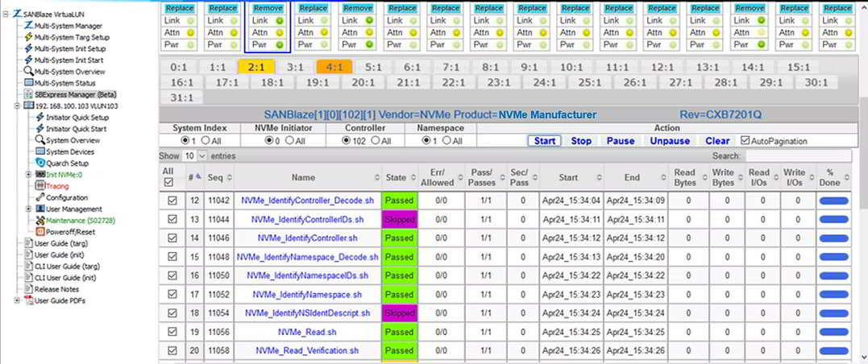Screen dimensions: 868x364
Task: Sort table by State column
Action: pyautogui.click(x=400, y=178)
